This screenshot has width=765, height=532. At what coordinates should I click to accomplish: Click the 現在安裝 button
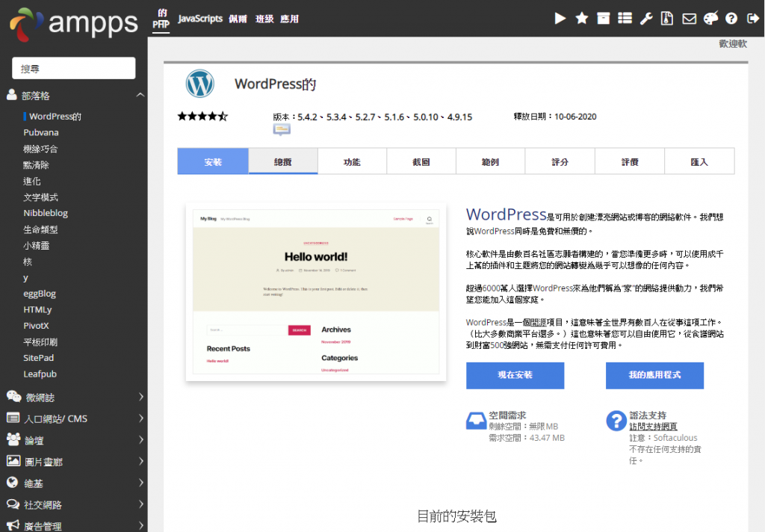click(x=515, y=375)
